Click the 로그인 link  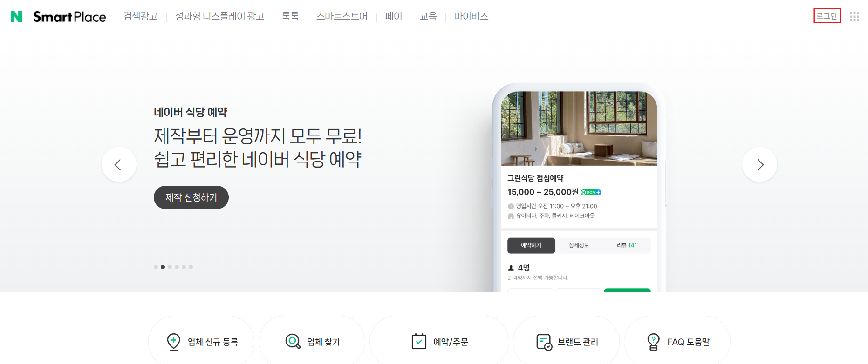tap(827, 16)
